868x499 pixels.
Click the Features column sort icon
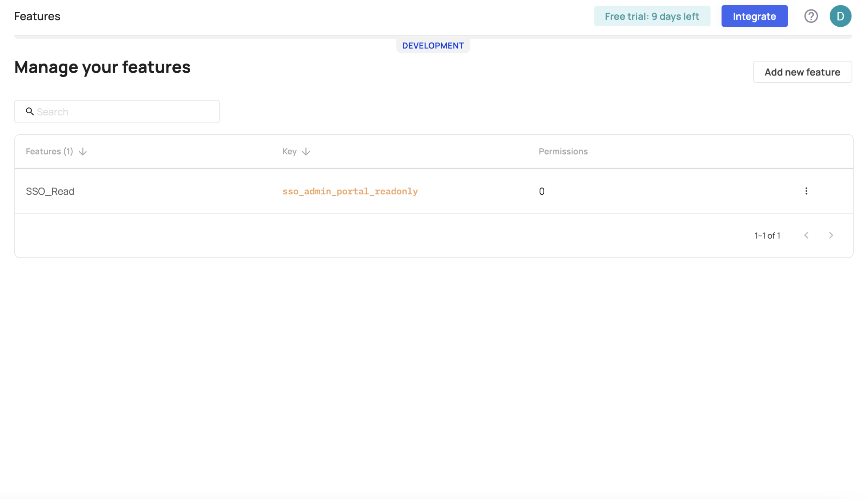83,151
